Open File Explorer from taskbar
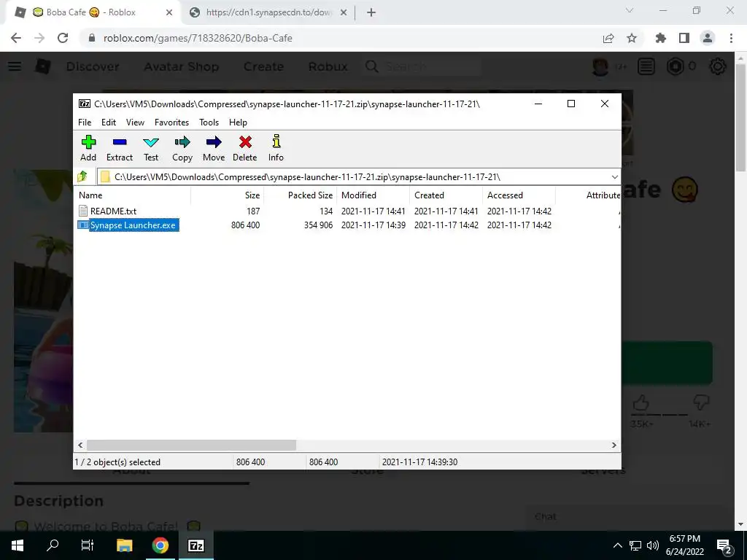Screen dimensions: 747x560 124,545
